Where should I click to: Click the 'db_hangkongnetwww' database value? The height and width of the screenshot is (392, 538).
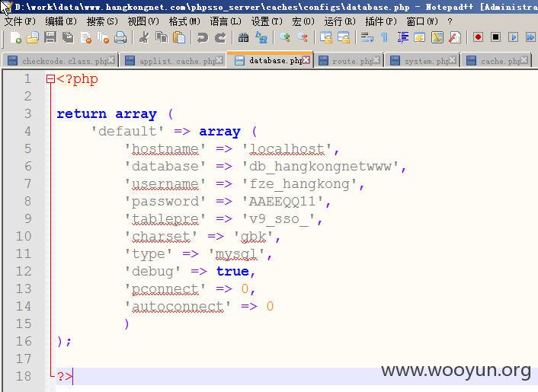pos(320,167)
